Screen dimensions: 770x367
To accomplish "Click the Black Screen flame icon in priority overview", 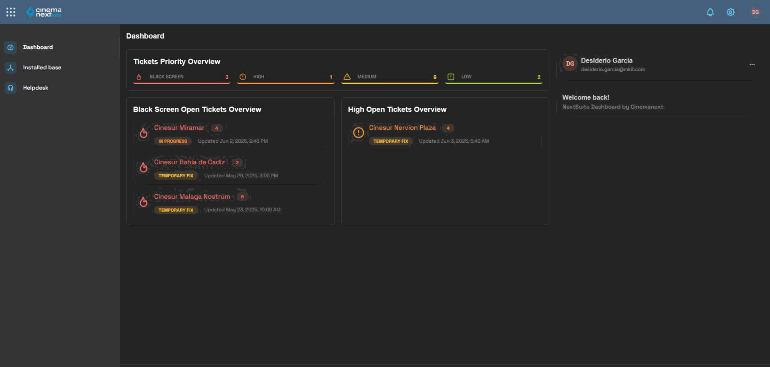I will [138, 77].
